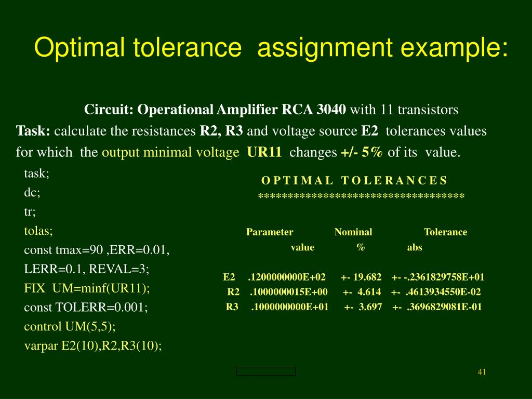The height and width of the screenshot is (399, 532).
Task: Click 'varpar E2(10),R2,R3(10);' line
Action: (93, 345)
